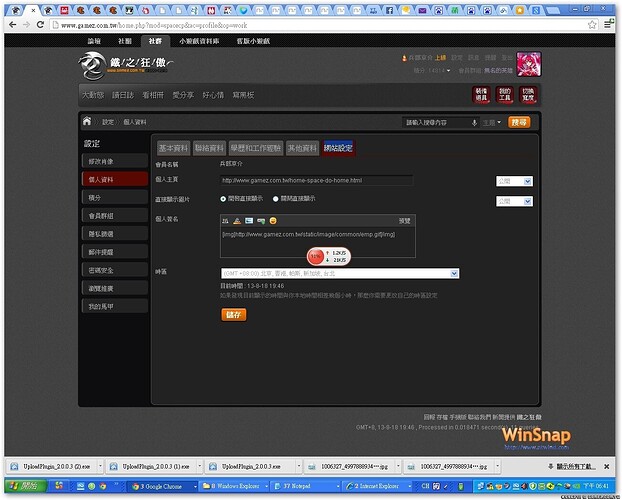Open dropdown for UploadPlugin_2.0.0.3.exe download
The image size is (622, 500).
tap(299, 467)
